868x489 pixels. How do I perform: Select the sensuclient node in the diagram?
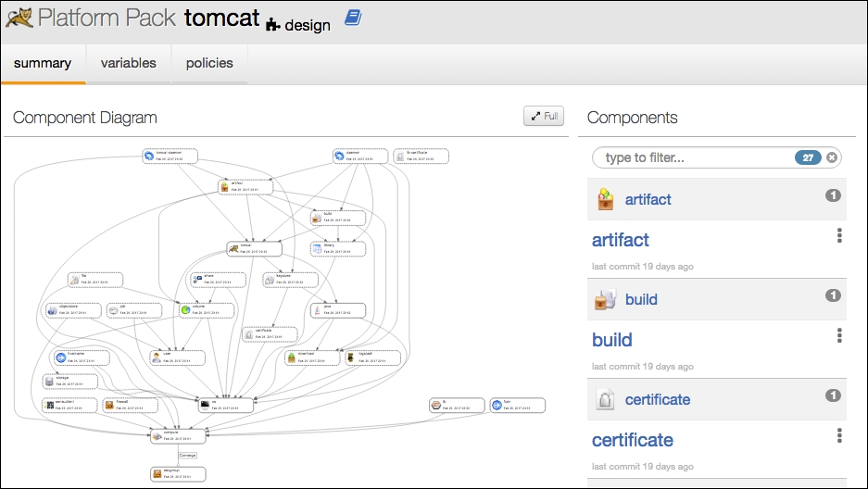click(69, 406)
